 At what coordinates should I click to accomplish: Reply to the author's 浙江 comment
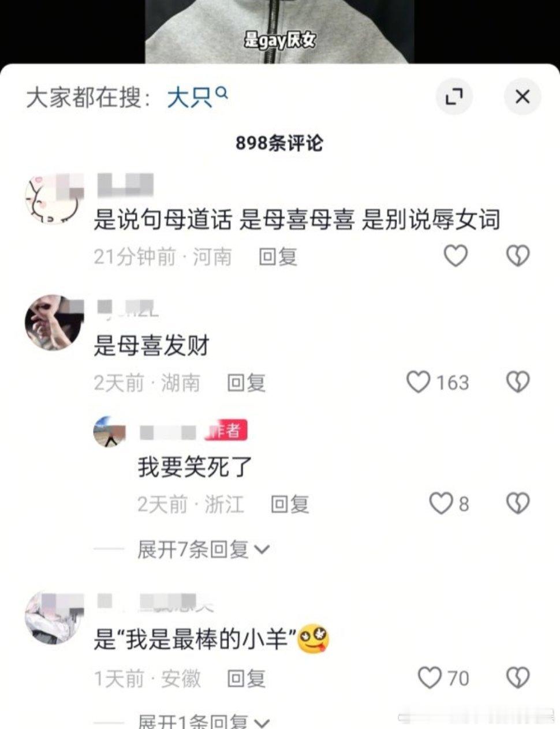click(290, 504)
